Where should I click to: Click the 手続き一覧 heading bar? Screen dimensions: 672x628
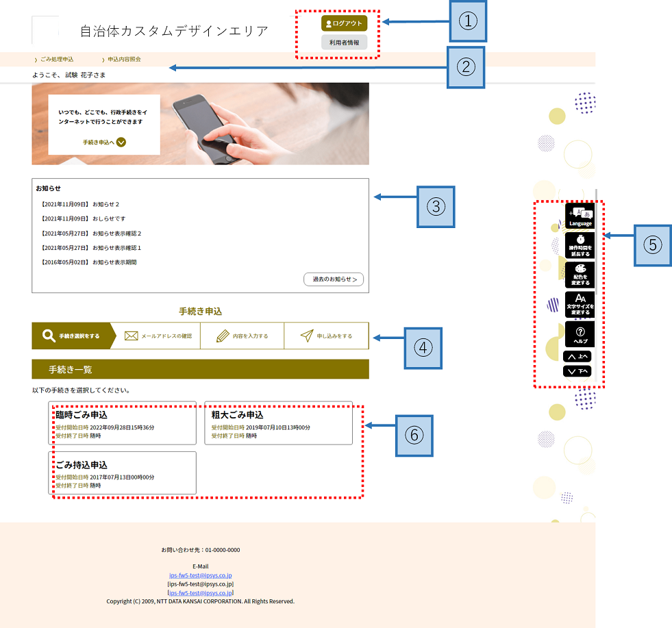tap(200, 369)
